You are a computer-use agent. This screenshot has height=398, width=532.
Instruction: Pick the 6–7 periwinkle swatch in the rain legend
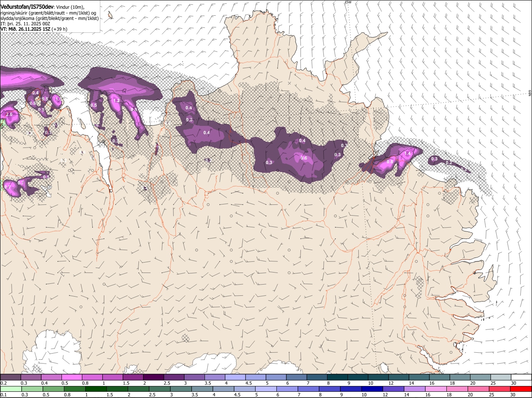[287, 389]
